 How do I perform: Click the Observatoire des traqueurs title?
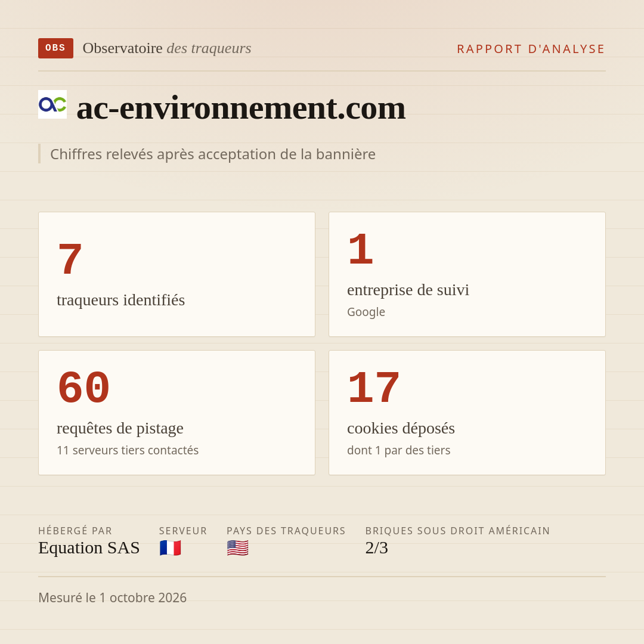click(167, 48)
